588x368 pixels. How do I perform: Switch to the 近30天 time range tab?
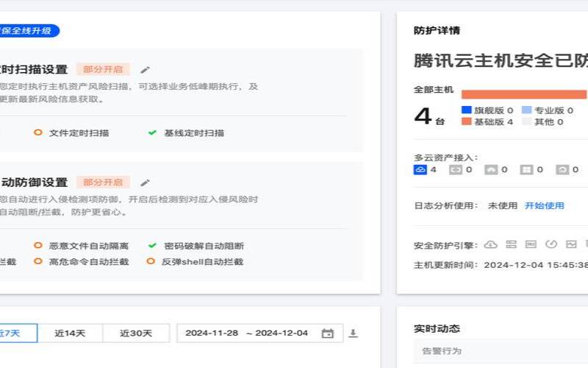(136, 333)
